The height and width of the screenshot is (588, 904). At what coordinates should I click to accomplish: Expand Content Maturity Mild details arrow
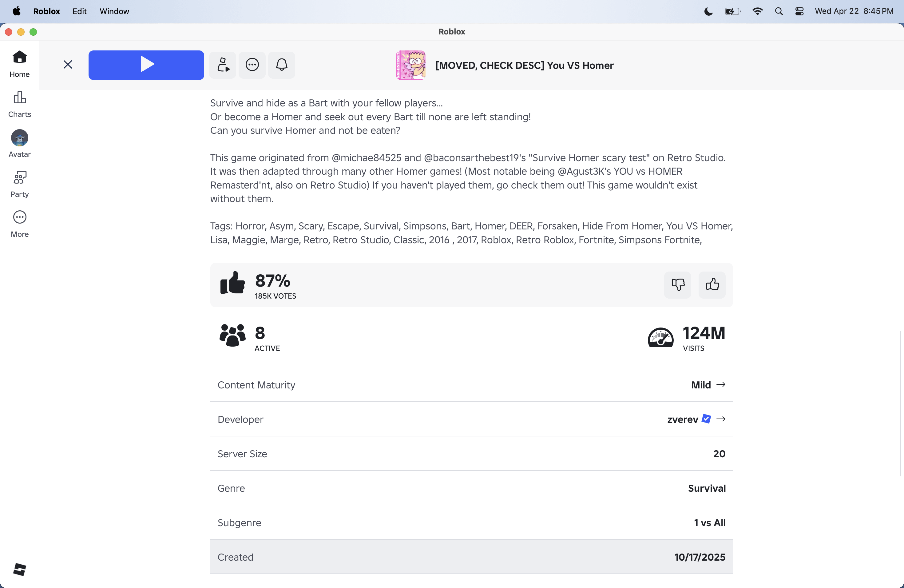(x=720, y=385)
